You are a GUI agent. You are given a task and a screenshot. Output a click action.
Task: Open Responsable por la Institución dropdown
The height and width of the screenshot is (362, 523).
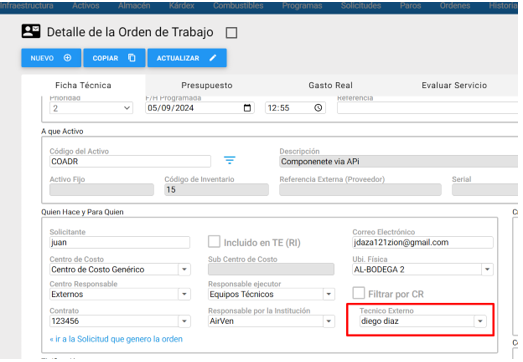tap(329, 321)
